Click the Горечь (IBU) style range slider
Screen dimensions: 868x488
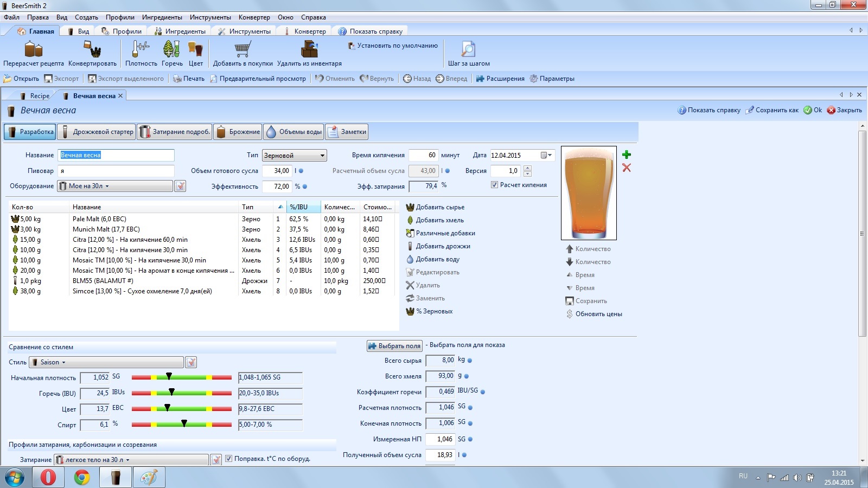tap(182, 393)
